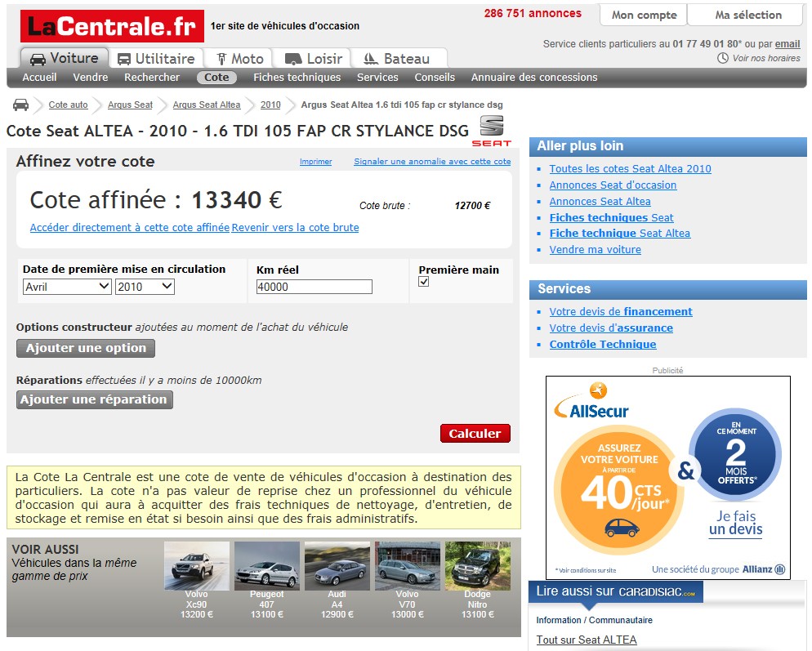Open the Rechercher menu item
Screen dimensions: 812x651
click(x=152, y=77)
